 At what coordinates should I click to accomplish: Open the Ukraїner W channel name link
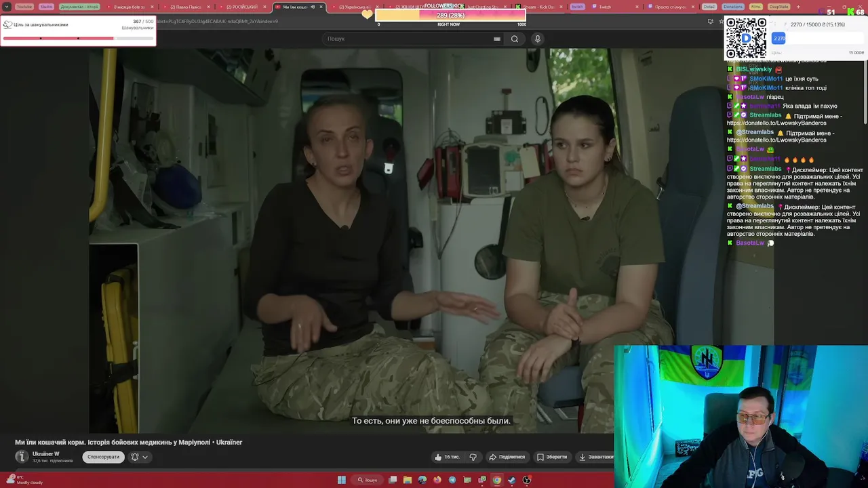46,453
